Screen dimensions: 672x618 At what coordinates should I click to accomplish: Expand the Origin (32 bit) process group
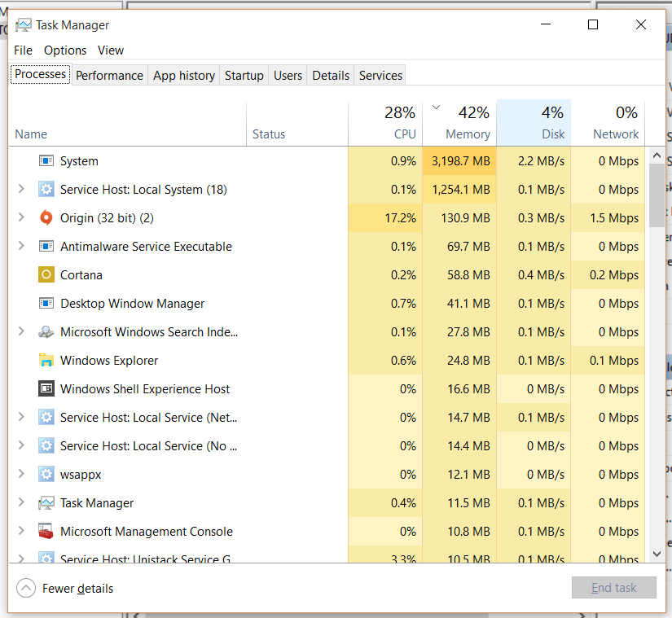tap(22, 218)
